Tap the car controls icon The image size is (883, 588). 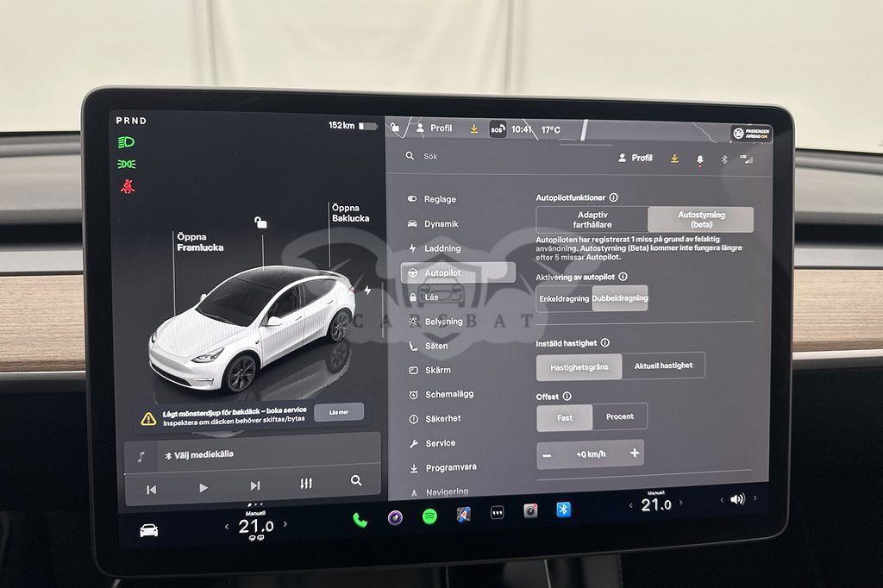pos(149,530)
